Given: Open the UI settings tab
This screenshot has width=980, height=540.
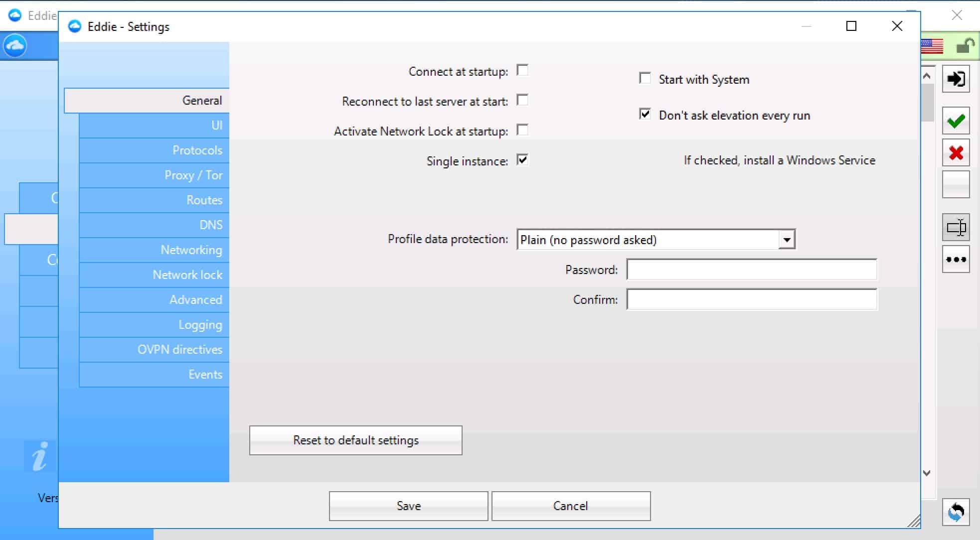Looking at the screenshot, I should click(x=154, y=126).
